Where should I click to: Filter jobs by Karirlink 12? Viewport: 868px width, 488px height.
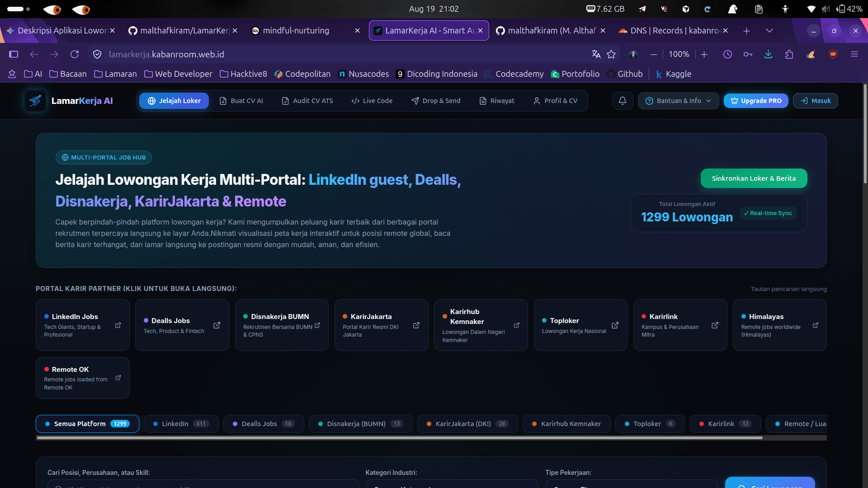725,424
